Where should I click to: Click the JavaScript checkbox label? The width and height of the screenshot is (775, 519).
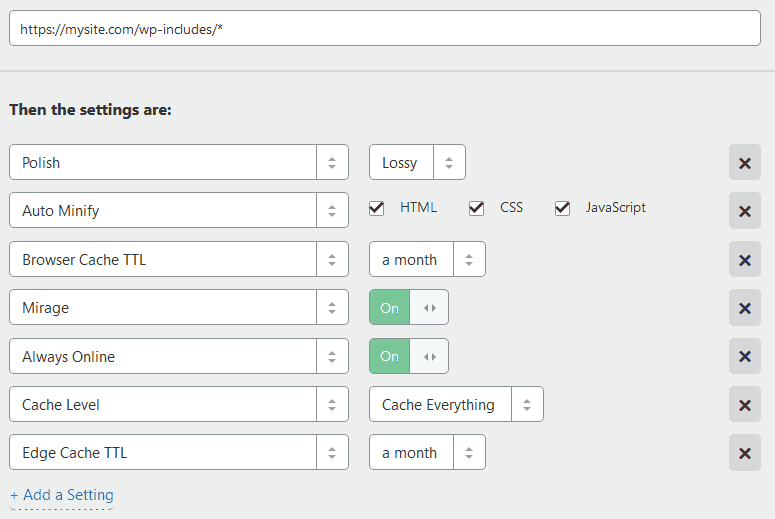tap(615, 208)
